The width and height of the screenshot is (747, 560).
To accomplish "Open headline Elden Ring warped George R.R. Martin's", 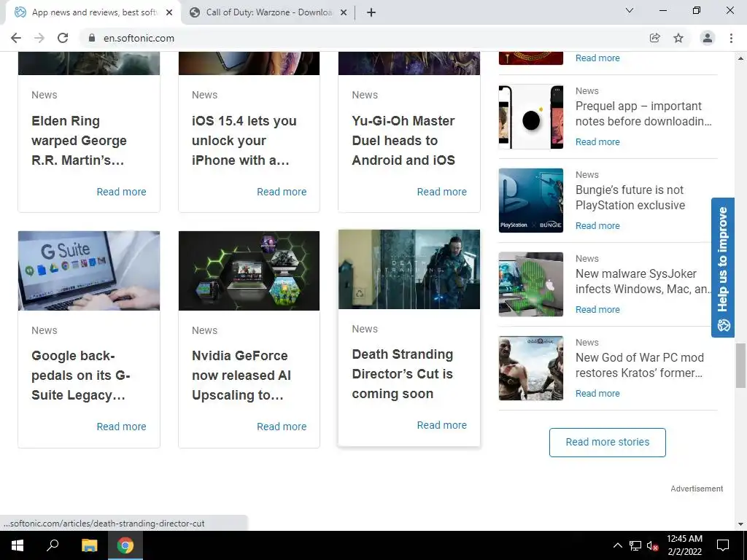I will (79, 141).
